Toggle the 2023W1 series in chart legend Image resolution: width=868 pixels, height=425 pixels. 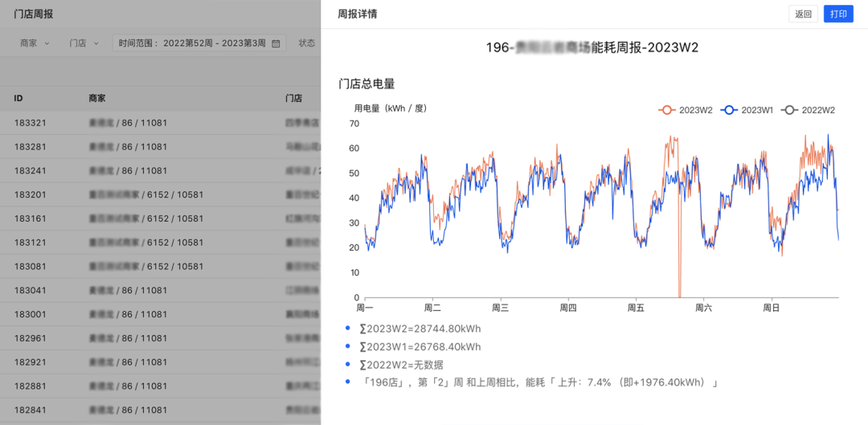tap(756, 110)
